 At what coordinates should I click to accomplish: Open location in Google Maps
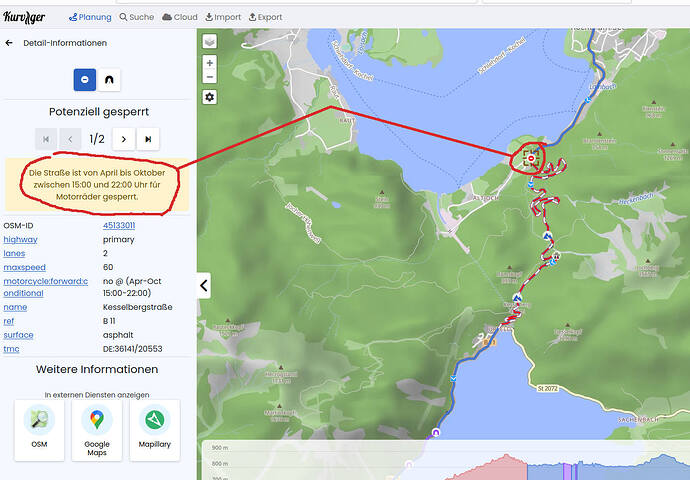pyautogui.click(x=97, y=430)
